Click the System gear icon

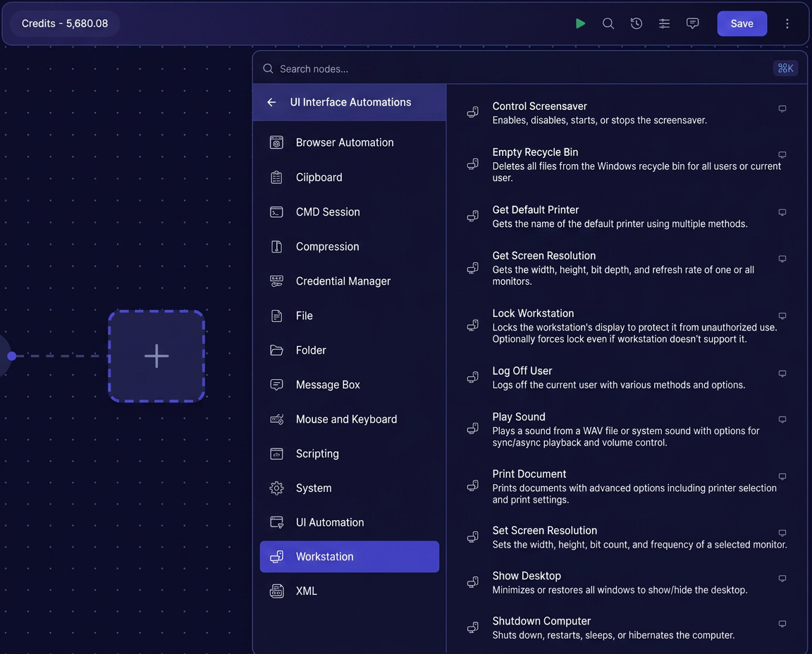[x=276, y=488]
